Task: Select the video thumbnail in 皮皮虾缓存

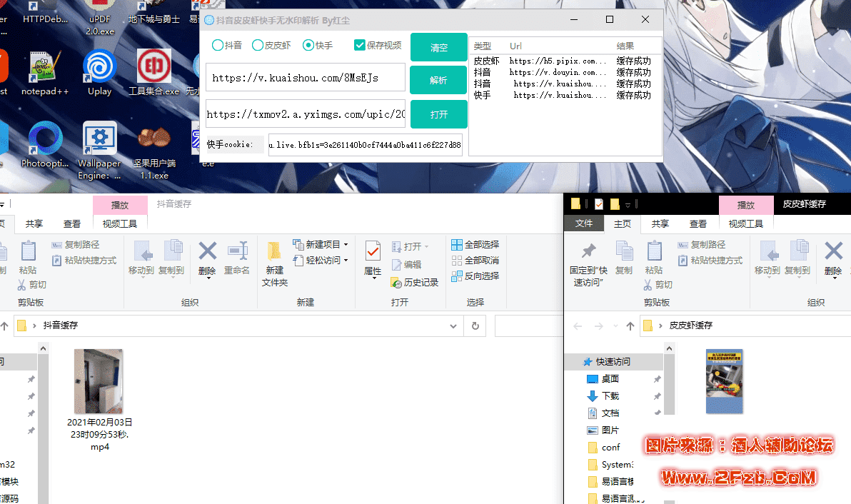Action: [724, 381]
